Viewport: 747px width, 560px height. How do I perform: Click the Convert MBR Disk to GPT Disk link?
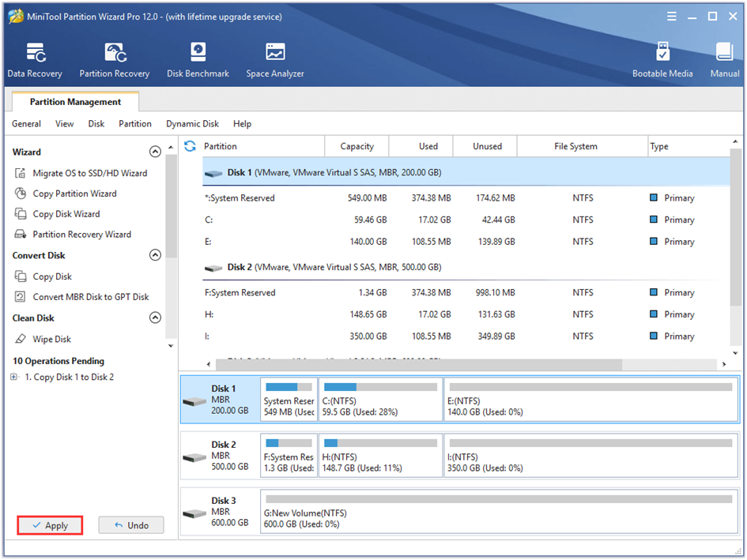click(x=91, y=297)
